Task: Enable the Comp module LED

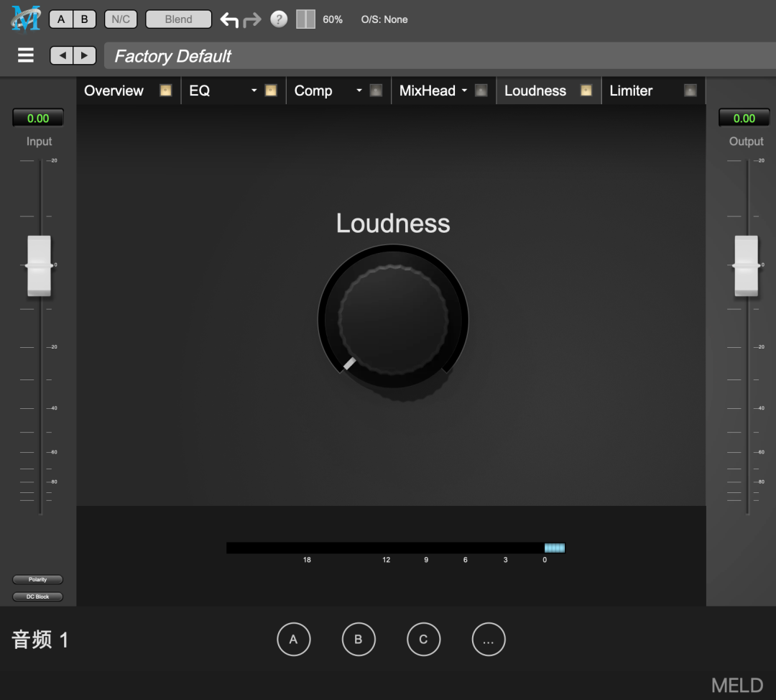Action: click(376, 91)
